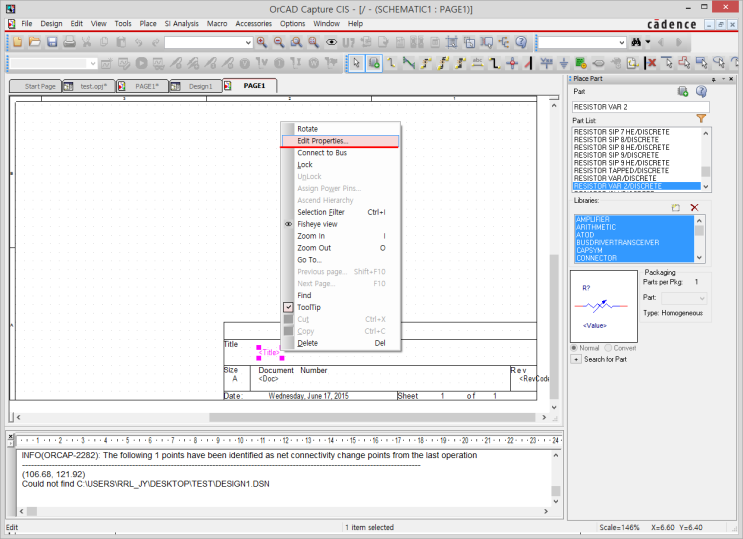Switch to the Design1 tab
The image size is (743, 539).
(195, 86)
